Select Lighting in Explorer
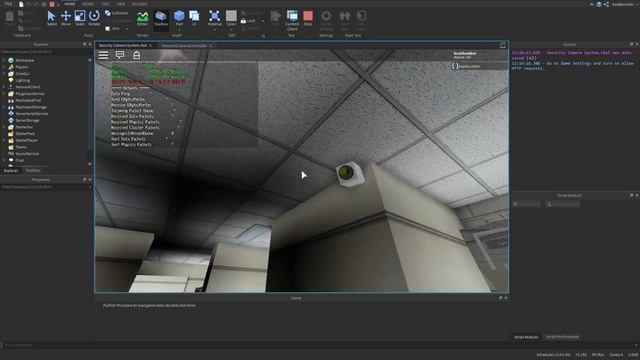Viewport: 640px width, 360px height. click(x=22, y=80)
